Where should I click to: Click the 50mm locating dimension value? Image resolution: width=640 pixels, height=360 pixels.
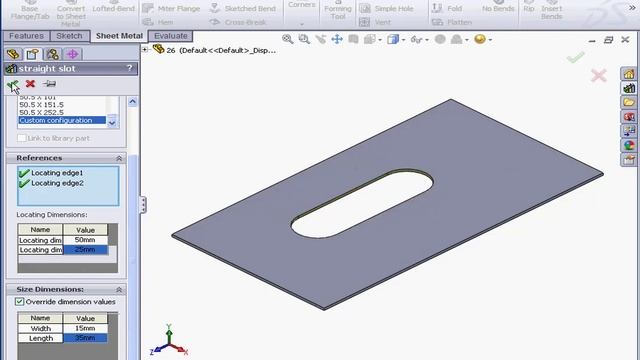[x=85, y=240]
